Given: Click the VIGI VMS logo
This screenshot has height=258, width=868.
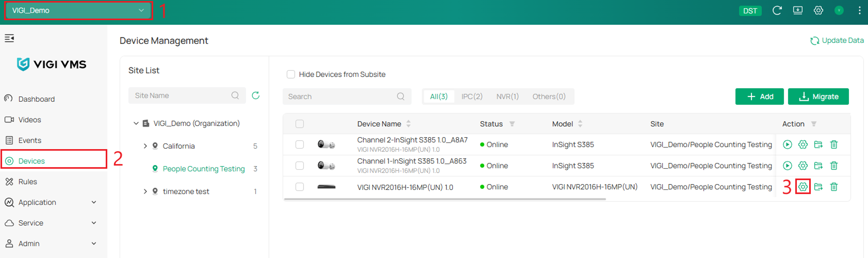Looking at the screenshot, I should coord(52,64).
